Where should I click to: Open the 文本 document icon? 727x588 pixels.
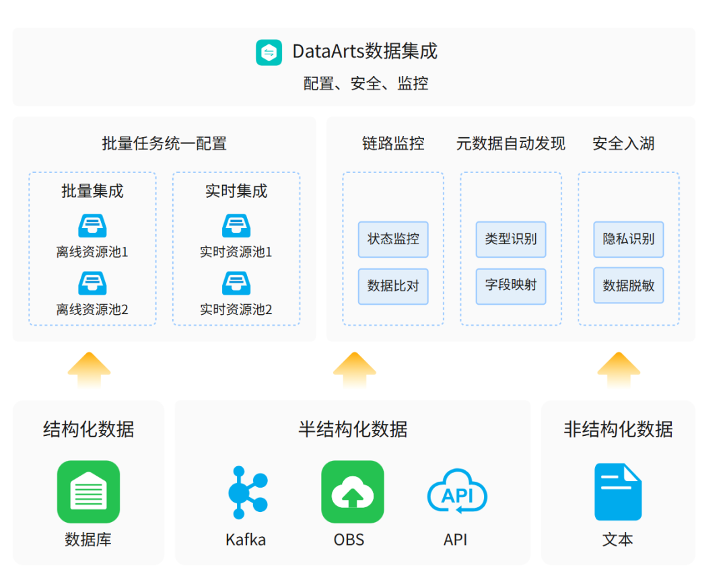[x=617, y=491]
